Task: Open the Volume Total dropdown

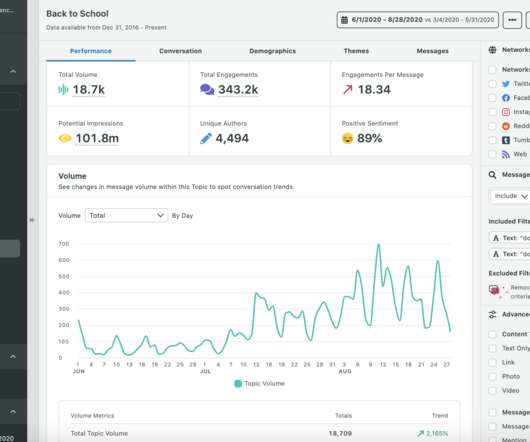Action: 126,215
